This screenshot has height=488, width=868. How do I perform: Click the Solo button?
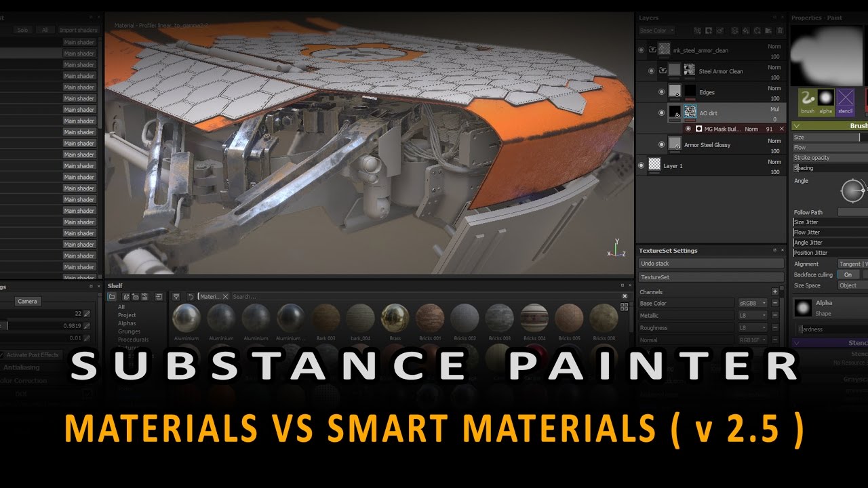pyautogui.click(x=22, y=30)
